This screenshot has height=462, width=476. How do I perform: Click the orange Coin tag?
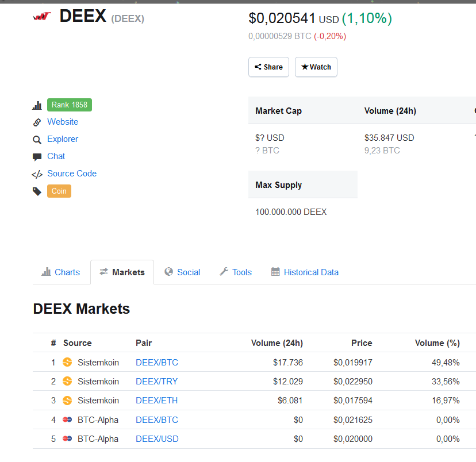pyautogui.click(x=59, y=191)
